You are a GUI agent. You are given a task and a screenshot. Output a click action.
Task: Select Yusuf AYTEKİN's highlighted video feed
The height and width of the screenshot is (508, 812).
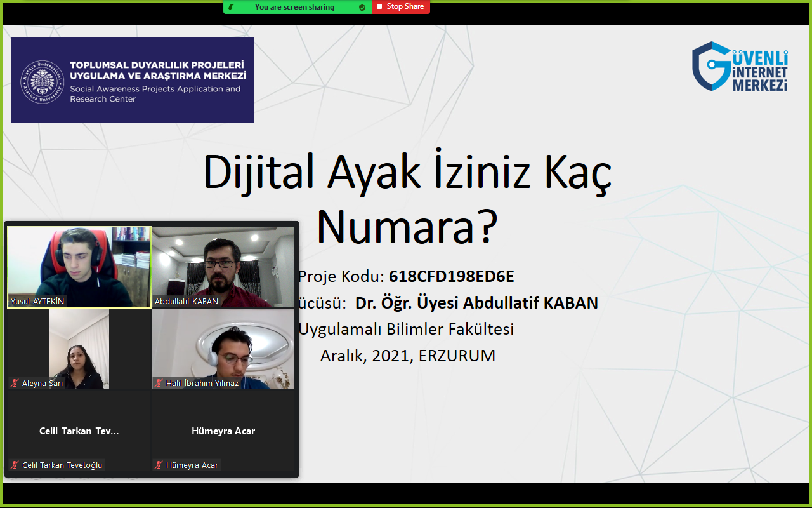[79, 267]
